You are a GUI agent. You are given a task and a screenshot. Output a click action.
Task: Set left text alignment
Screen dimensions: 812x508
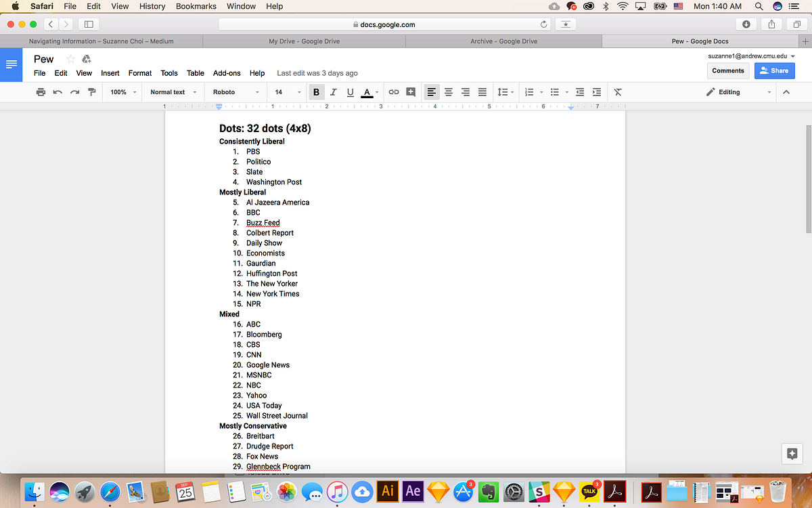(x=431, y=92)
